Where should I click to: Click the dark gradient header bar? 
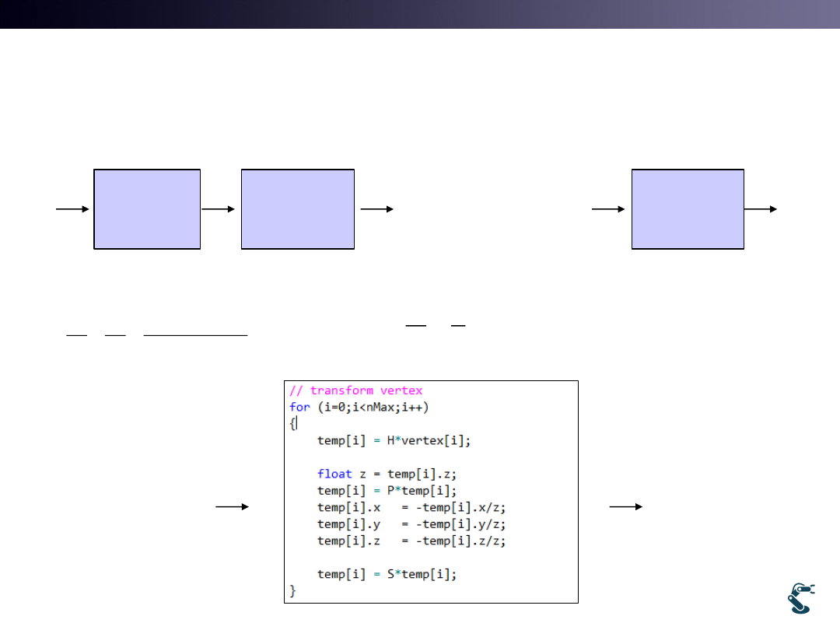[x=420, y=14]
